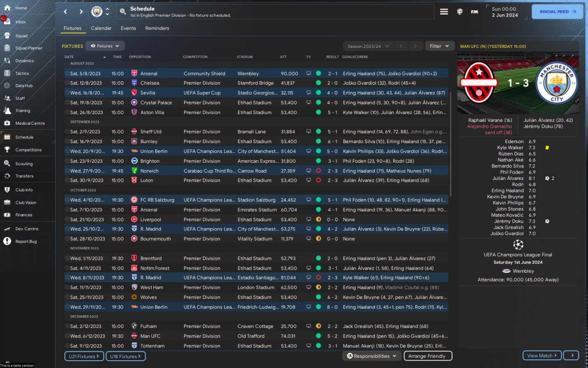Image resolution: width=588 pixels, height=368 pixels.
Task: Switch to the Events tab
Action: point(128,28)
